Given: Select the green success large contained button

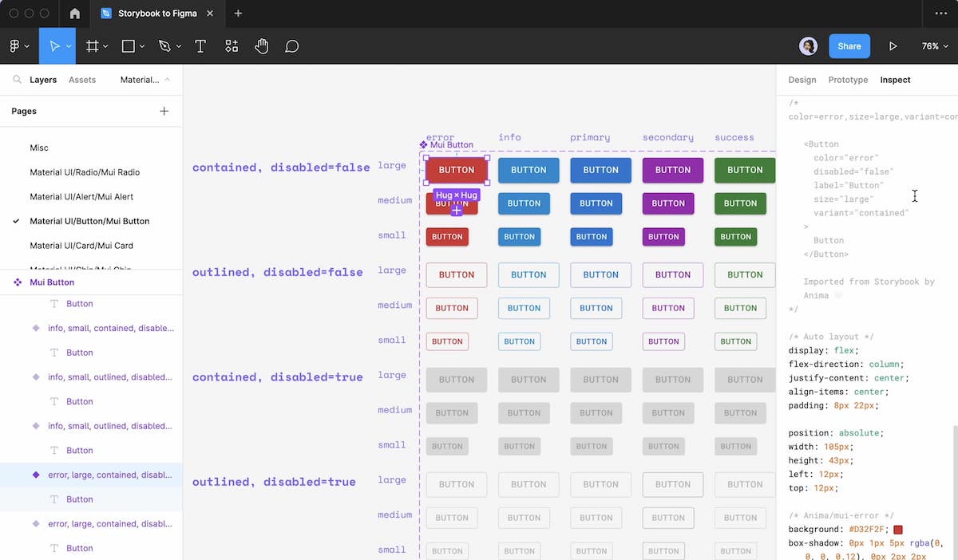Looking at the screenshot, I should (744, 170).
